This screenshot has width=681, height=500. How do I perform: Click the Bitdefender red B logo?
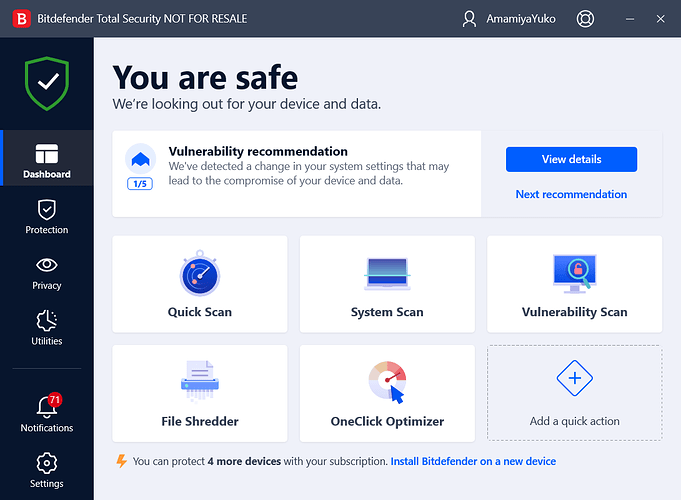tap(21, 19)
